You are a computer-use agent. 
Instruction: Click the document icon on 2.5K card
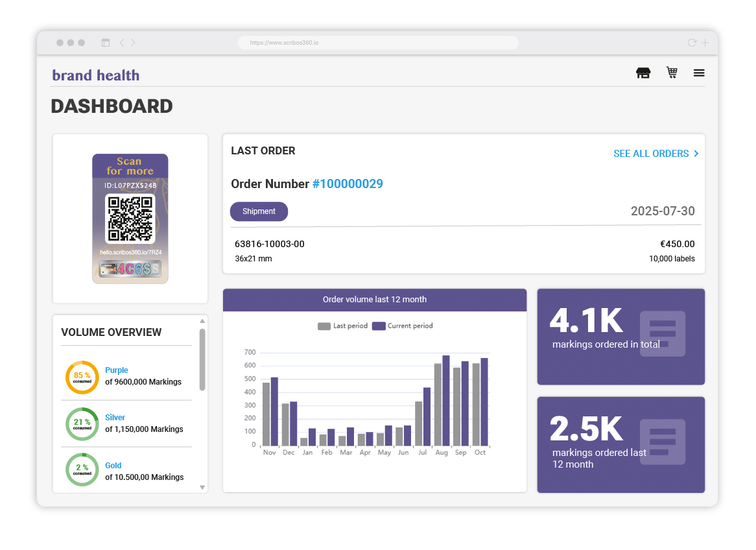pyautogui.click(x=662, y=442)
